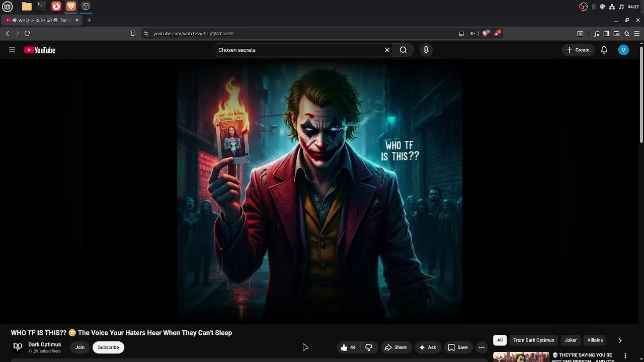Open the search-tabs icon in the toolbar
Screen dimensions: 644x362
(580, 33)
